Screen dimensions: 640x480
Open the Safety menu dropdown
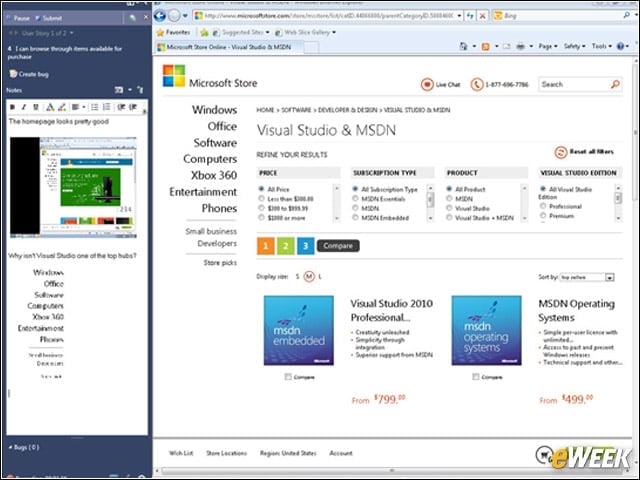point(574,47)
